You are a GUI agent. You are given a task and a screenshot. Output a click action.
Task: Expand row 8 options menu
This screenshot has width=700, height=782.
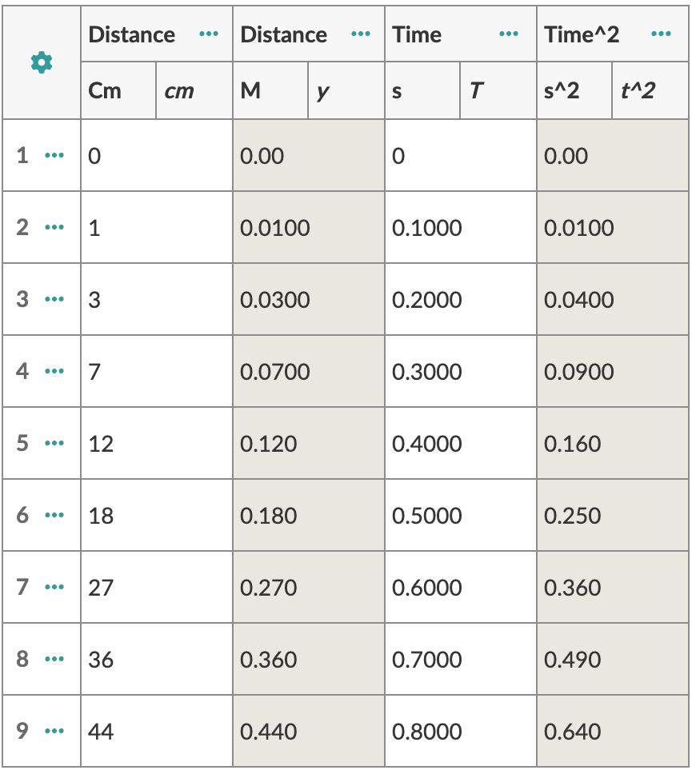tap(54, 659)
